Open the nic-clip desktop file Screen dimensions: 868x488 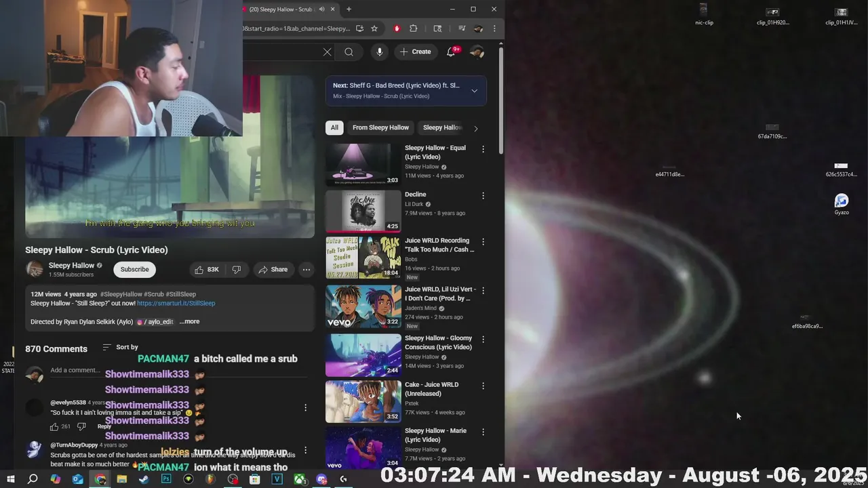pyautogui.click(x=704, y=14)
